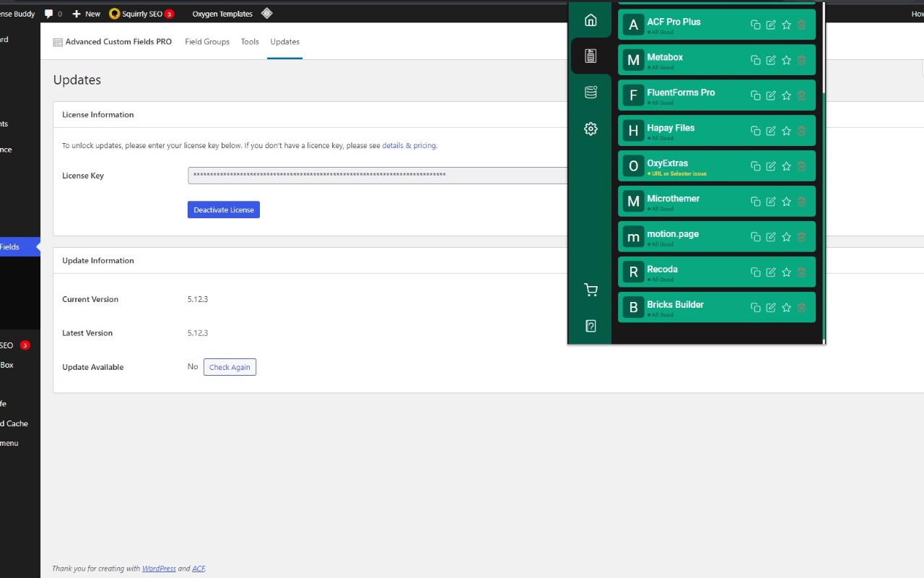Switch to the Tools tab
This screenshot has height=578, width=924.
250,42
